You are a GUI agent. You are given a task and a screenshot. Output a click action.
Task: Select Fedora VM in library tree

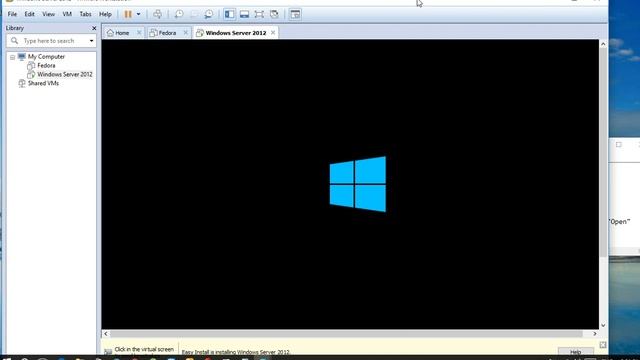point(46,66)
